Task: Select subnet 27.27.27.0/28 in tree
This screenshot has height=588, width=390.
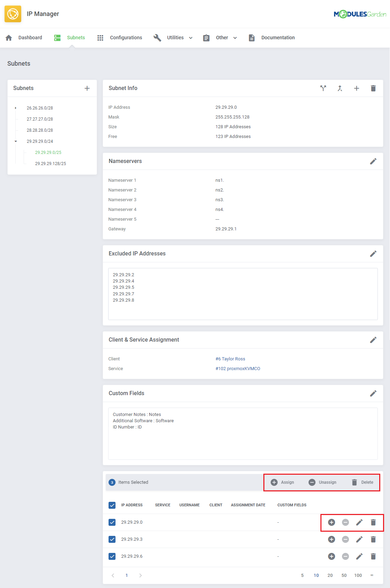Action: (x=40, y=119)
